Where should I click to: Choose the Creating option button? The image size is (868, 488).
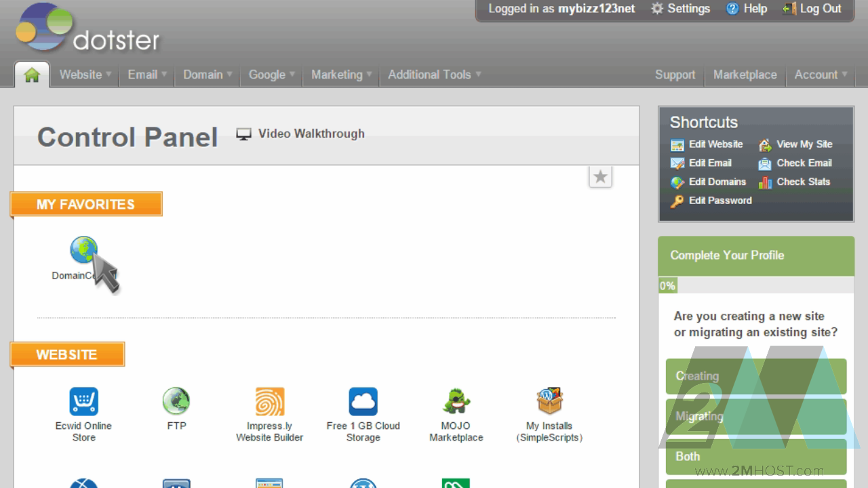[x=756, y=376]
